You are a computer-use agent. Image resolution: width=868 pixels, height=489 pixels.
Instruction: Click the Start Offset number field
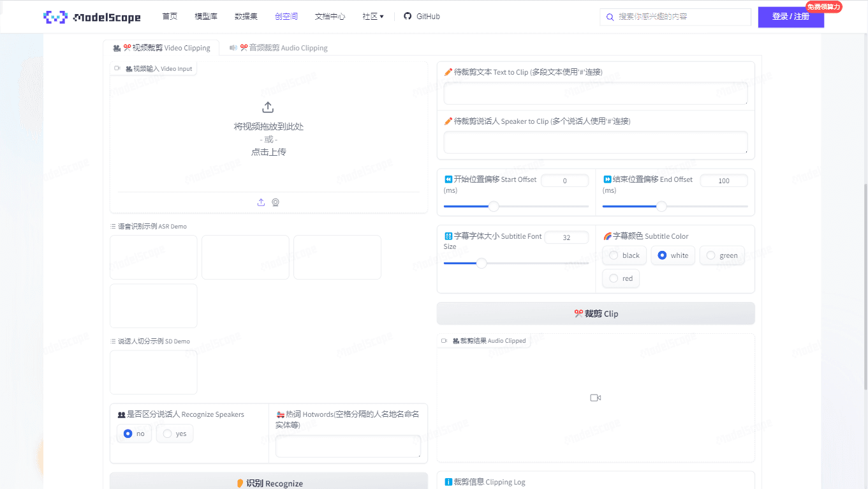[x=565, y=181]
